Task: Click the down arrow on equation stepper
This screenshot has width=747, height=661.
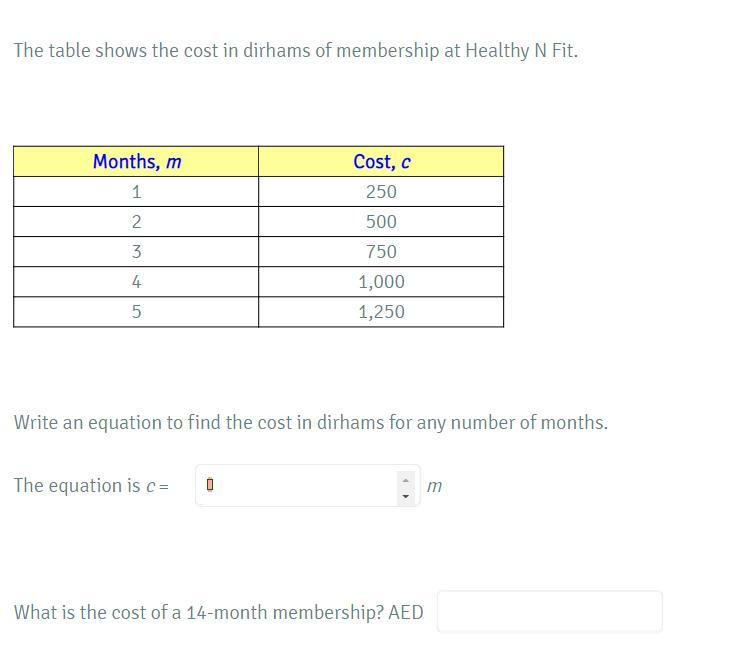Action: click(x=405, y=495)
